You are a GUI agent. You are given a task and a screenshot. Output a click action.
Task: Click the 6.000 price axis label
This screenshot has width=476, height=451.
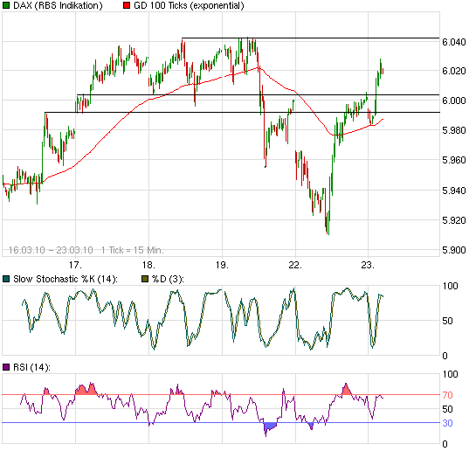[x=454, y=101]
